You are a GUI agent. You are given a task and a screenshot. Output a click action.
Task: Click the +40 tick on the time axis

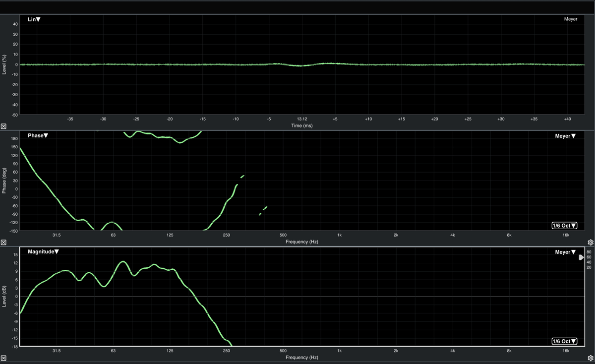(567, 119)
